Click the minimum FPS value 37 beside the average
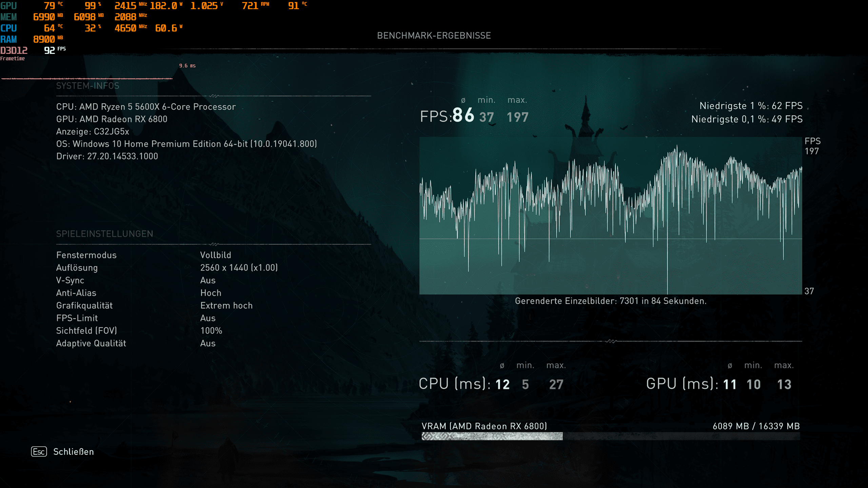868x488 pixels. [x=487, y=117]
